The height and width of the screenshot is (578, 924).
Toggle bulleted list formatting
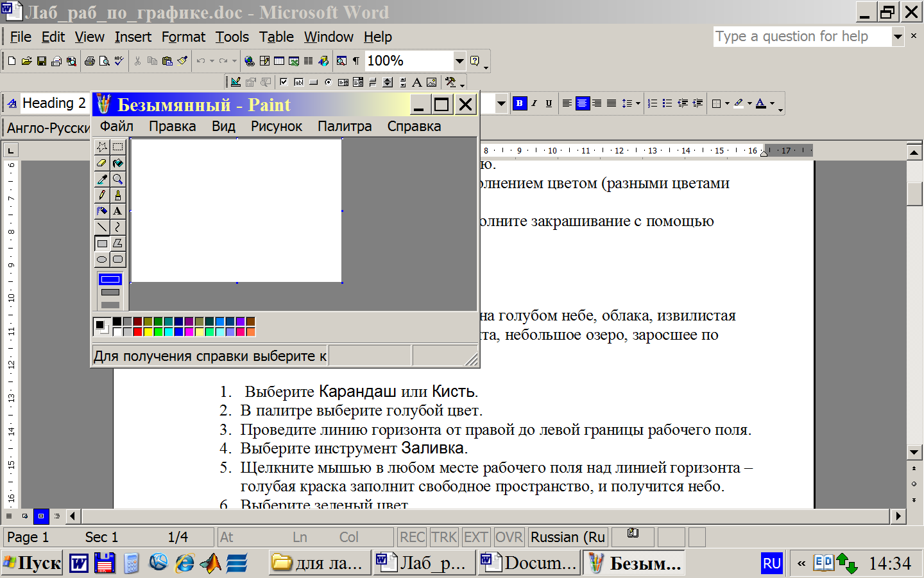coord(667,103)
